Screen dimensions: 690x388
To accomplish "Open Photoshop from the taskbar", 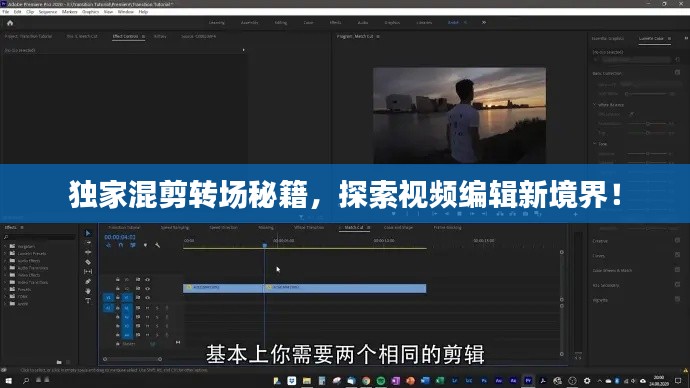I will [x=484, y=381].
